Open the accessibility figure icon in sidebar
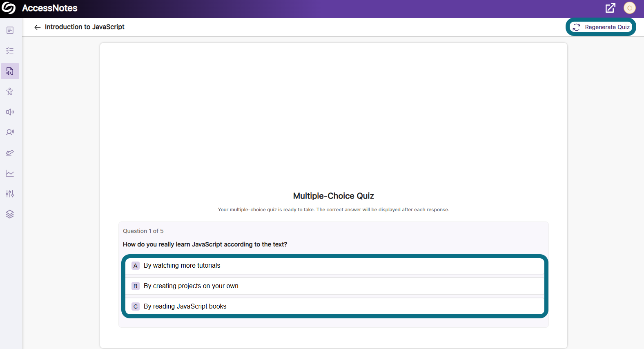Viewport: 644px width, 349px height. coord(10,92)
